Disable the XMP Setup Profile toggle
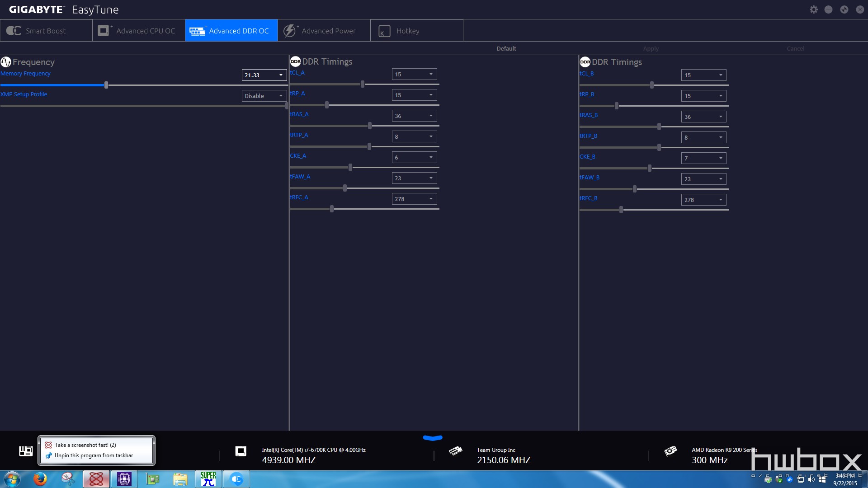868x488 pixels. (x=262, y=95)
